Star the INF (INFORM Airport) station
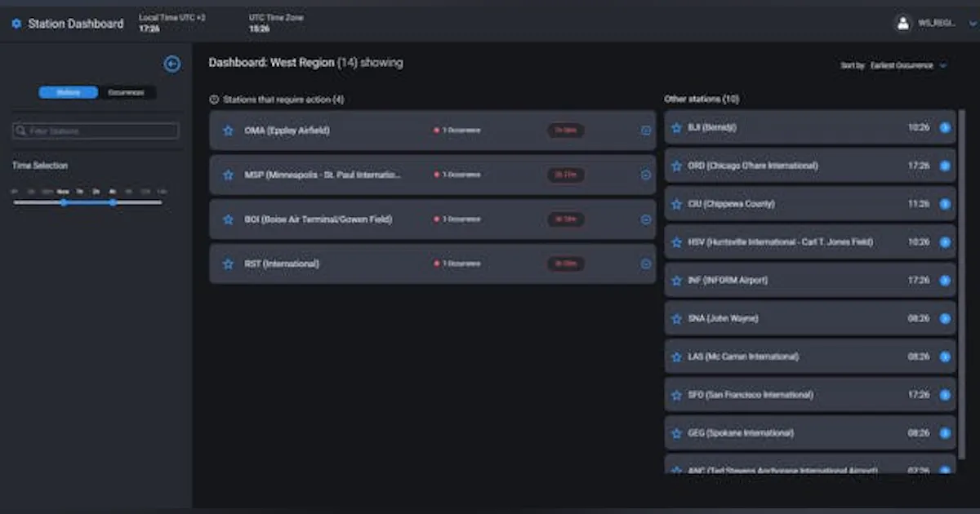 click(676, 281)
